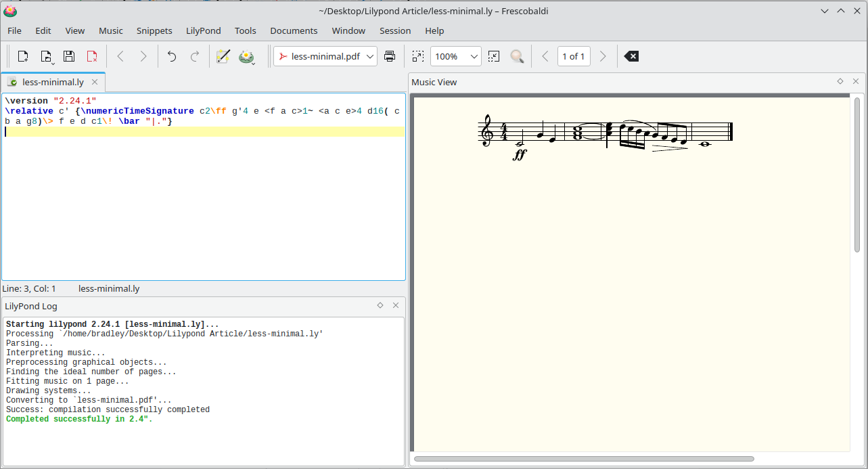Go to previous page in Music View
This screenshot has width=868, height=469.
(545, 57)
